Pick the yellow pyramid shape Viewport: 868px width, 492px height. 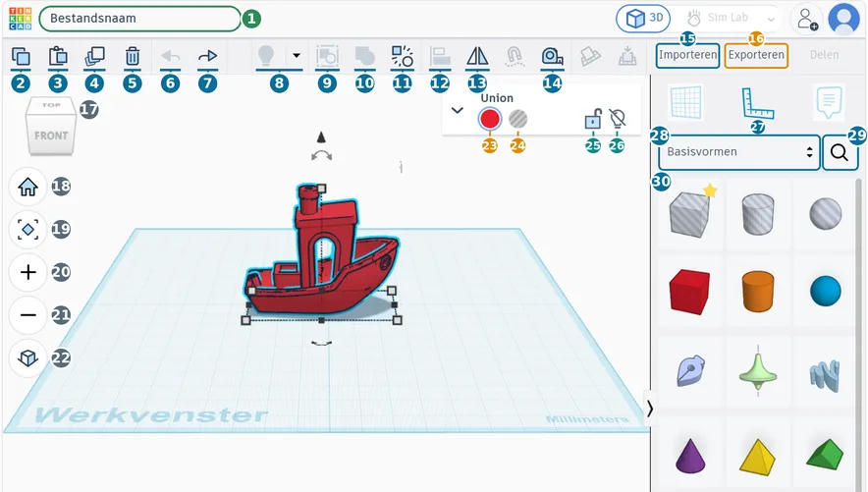pyautogui.click(x=758, y=456)
